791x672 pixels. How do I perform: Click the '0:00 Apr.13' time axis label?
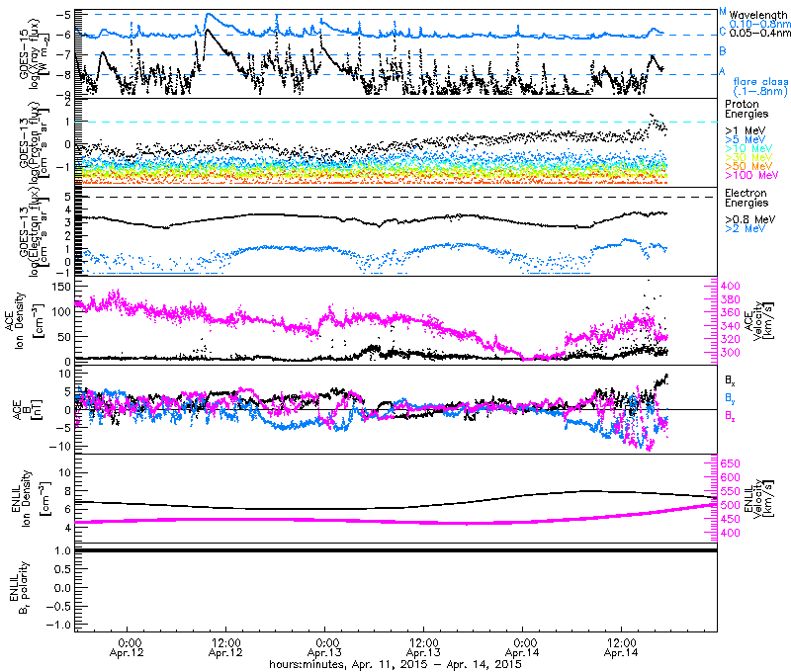324,648
